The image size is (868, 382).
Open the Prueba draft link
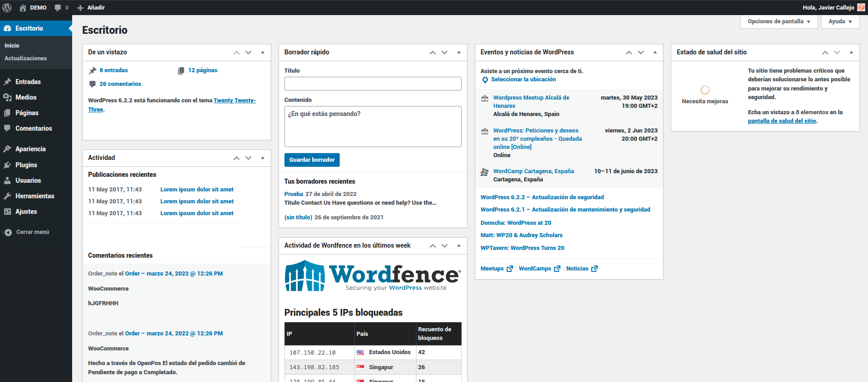pyautogui.click(x=294, y=194)
